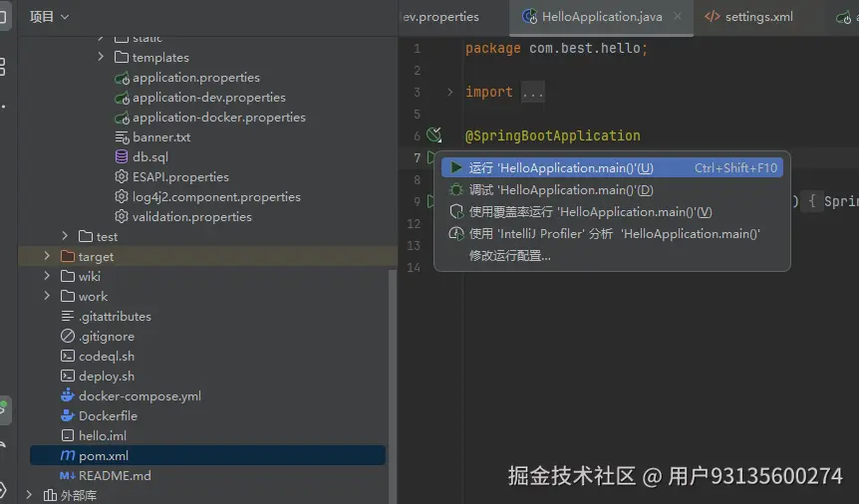Click the database icon of db.sql
This screenshot has width=859, height=504.
[x=122, y=156]
